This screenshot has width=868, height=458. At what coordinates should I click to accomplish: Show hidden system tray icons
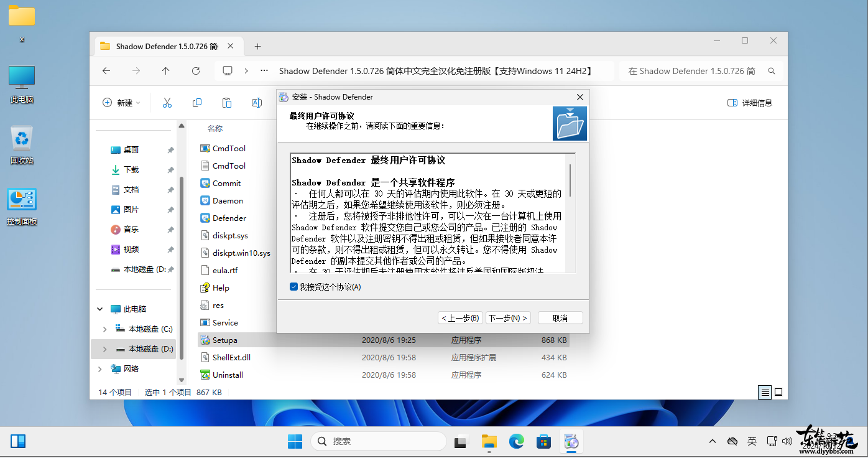(713, 441)
